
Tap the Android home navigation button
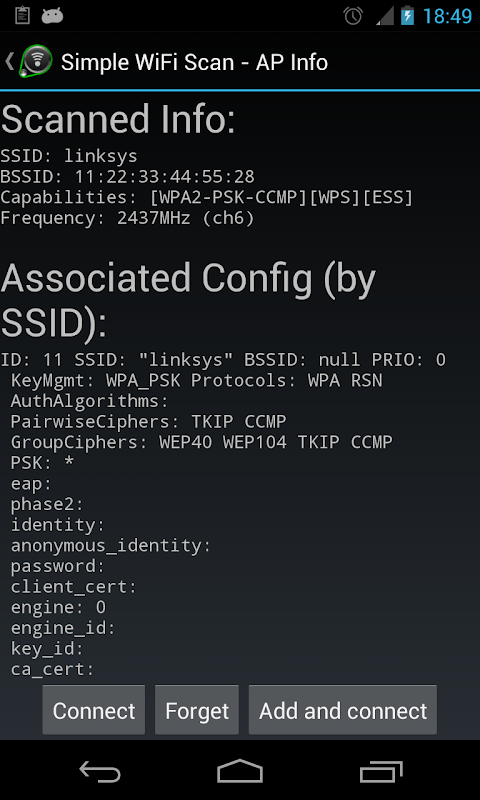[240, 771]
